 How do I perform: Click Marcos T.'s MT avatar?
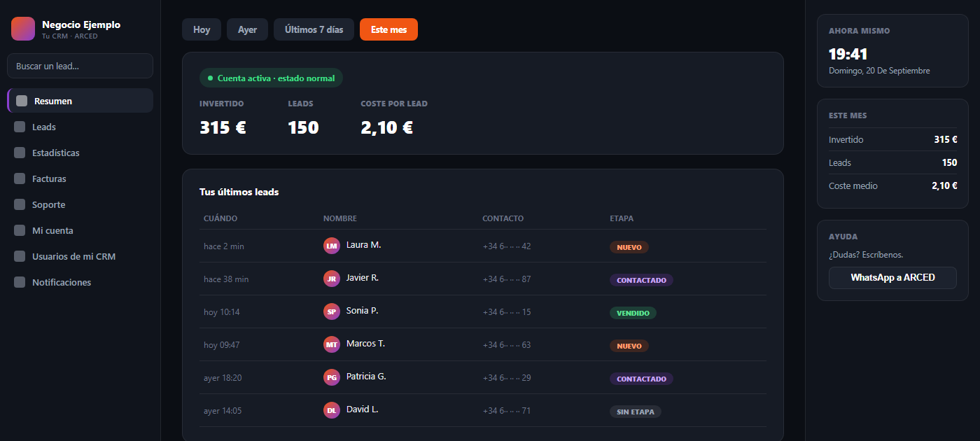point(332,344)
